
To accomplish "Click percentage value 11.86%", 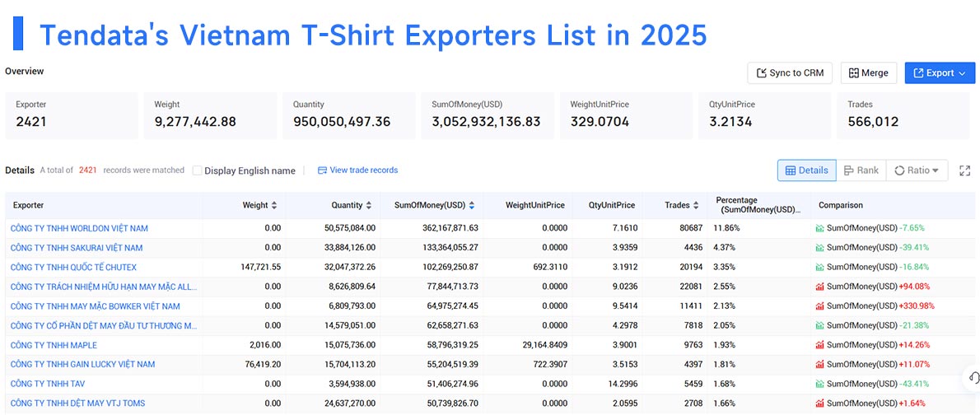I will pyautogui.click(x=726, y=228).
